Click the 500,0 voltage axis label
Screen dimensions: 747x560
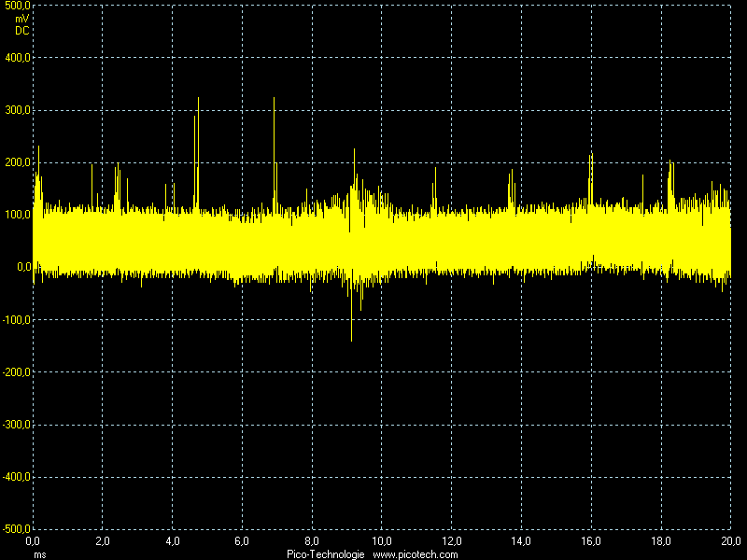pyautogui.click(x=17, y=6)
